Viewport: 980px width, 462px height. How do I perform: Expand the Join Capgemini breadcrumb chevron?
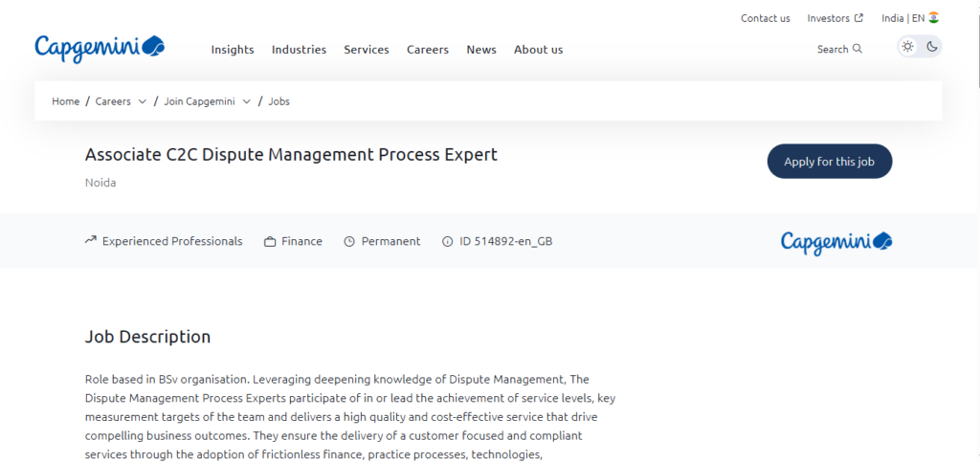pos(247,101)
